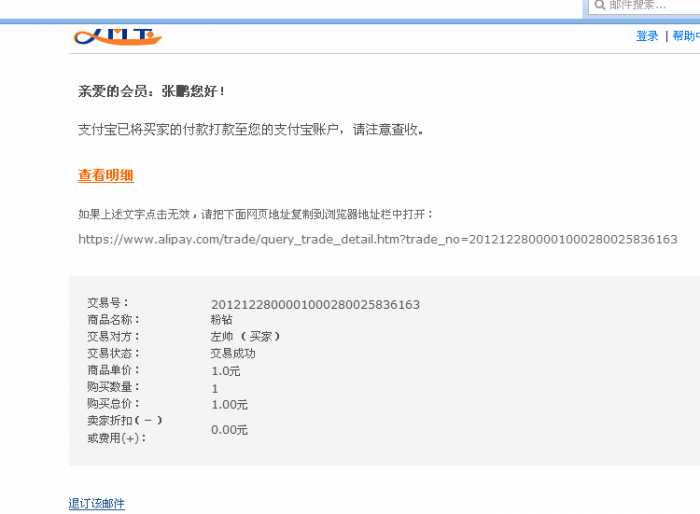700x514 pixels.
Task: Click the unit price 1.0元
Action: coord(225,371)
